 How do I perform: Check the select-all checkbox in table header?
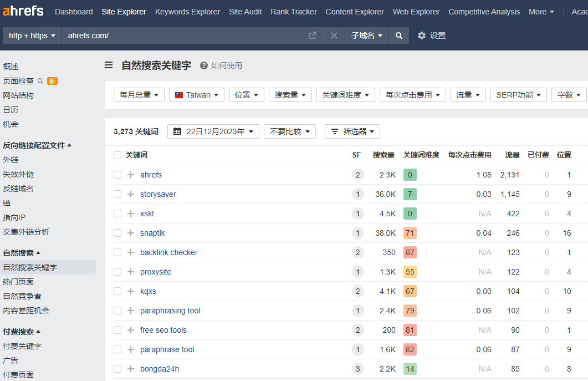117,155
